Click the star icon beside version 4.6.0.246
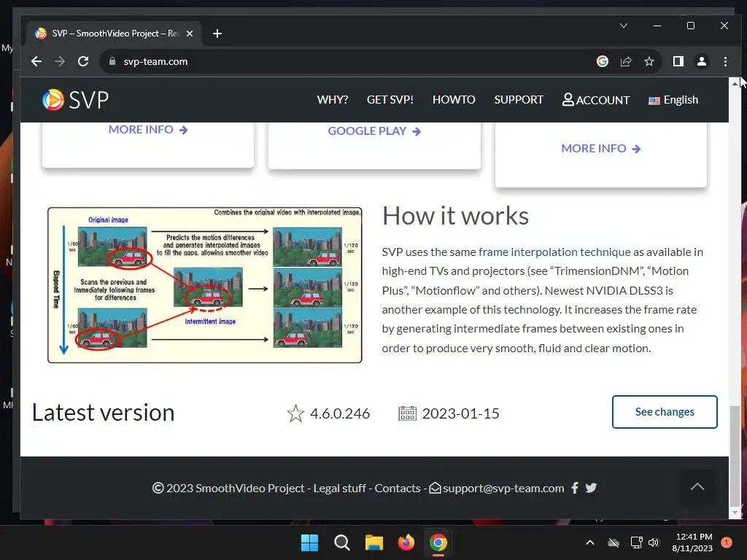Image resolution: width=747 pixels, height=560 pixels. tap(295, 413)
